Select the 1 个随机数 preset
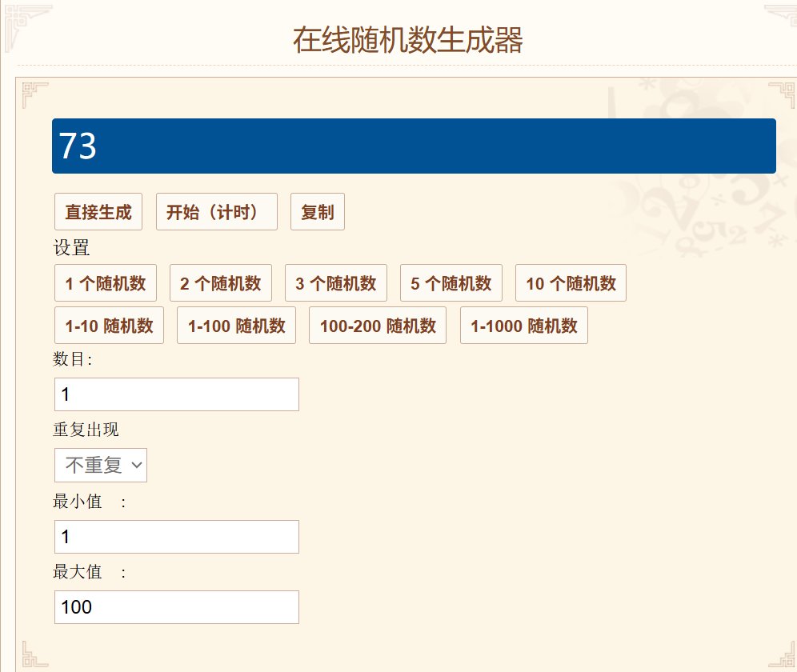 pos(105,282)
